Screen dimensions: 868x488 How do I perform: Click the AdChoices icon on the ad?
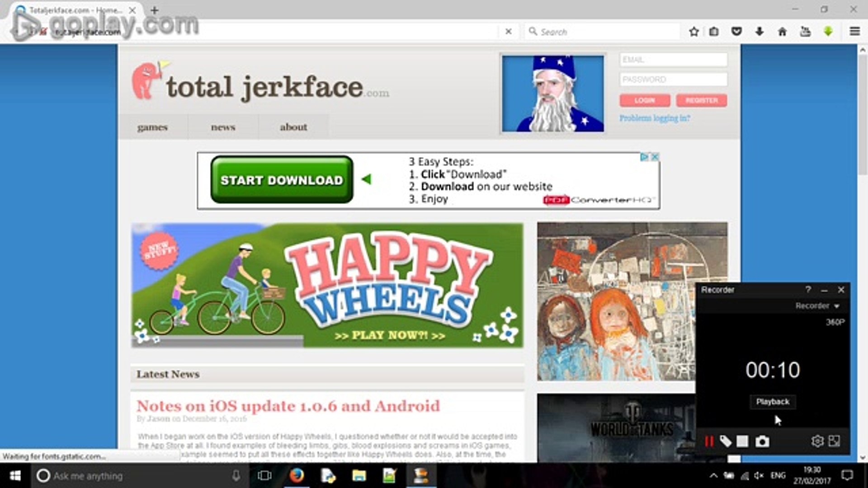point(644,157)
